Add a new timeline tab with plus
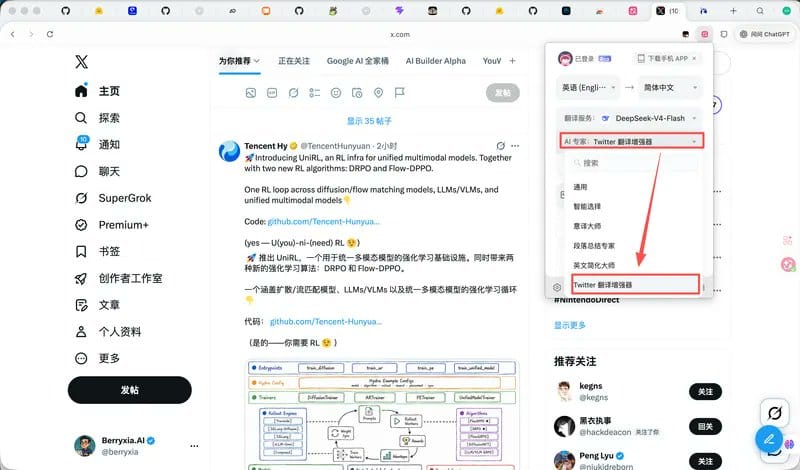Image resolution: width=800 pixels, height=470 pixels. pyautogui.click(x=512, y=61)
